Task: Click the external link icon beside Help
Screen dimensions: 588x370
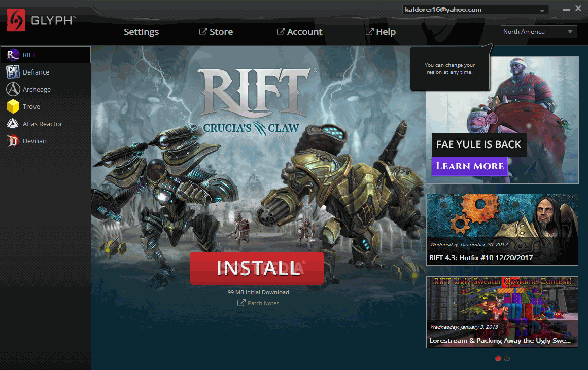Action: point(369,32)
